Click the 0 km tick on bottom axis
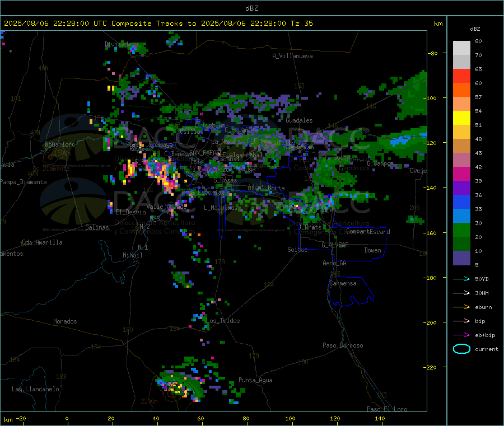Image resolution: width=504 pixels, height=426 pixels. (x=67, y=418)
